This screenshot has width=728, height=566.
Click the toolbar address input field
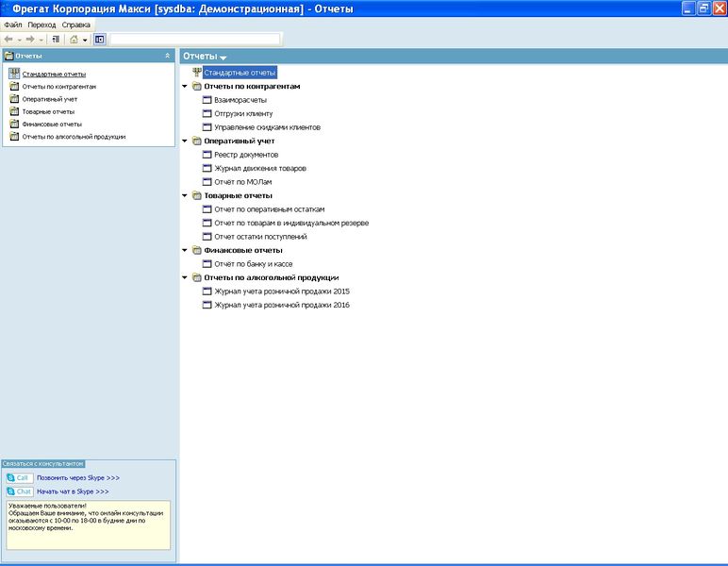[195, 39]
